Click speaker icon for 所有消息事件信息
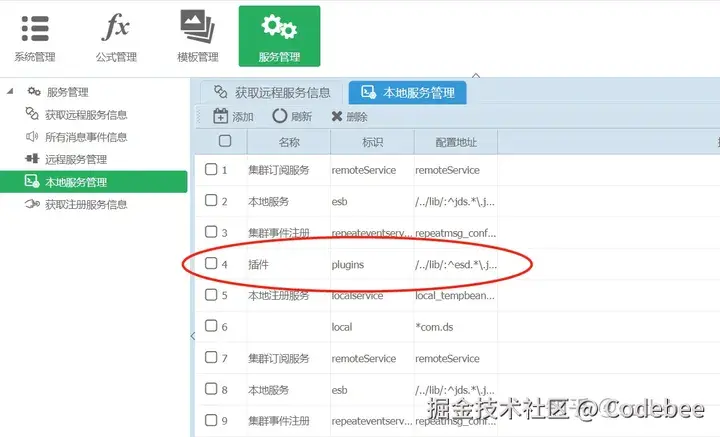Viewport: 720px width, 437px height. (32, 136)
